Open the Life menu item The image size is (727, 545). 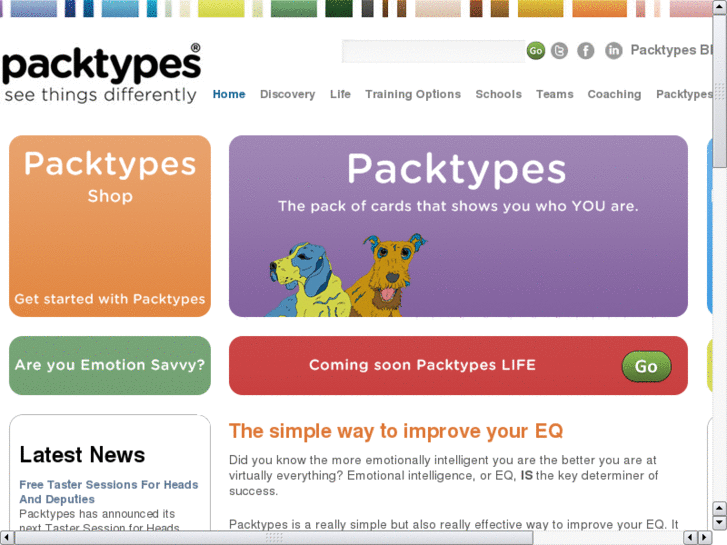pyautogui.click(x=340, y=94)
